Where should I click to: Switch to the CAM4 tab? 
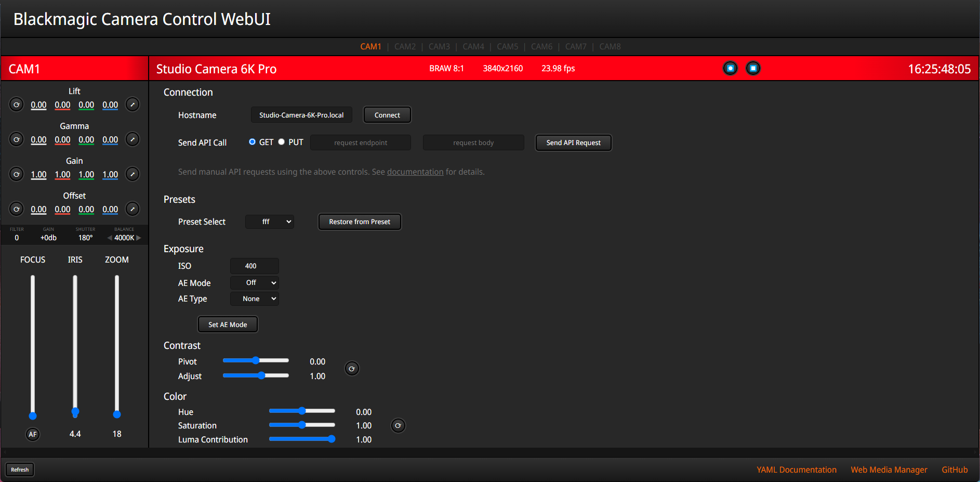click(473, 47)
